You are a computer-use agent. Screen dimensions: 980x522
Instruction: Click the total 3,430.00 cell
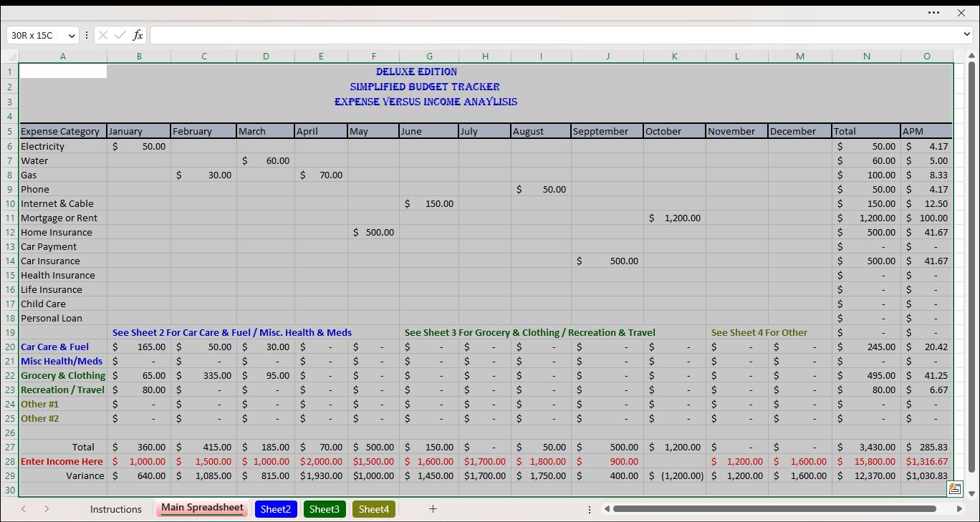click(866, 447)
